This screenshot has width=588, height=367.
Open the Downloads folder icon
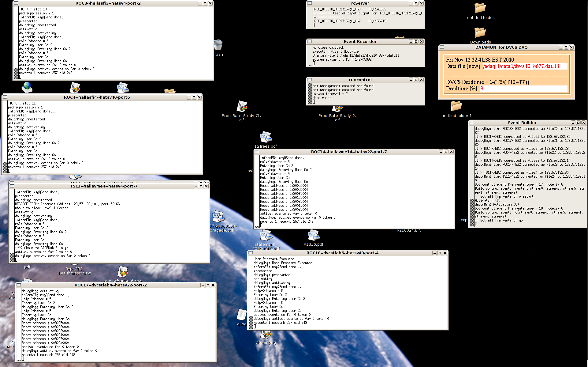point(480,32)
